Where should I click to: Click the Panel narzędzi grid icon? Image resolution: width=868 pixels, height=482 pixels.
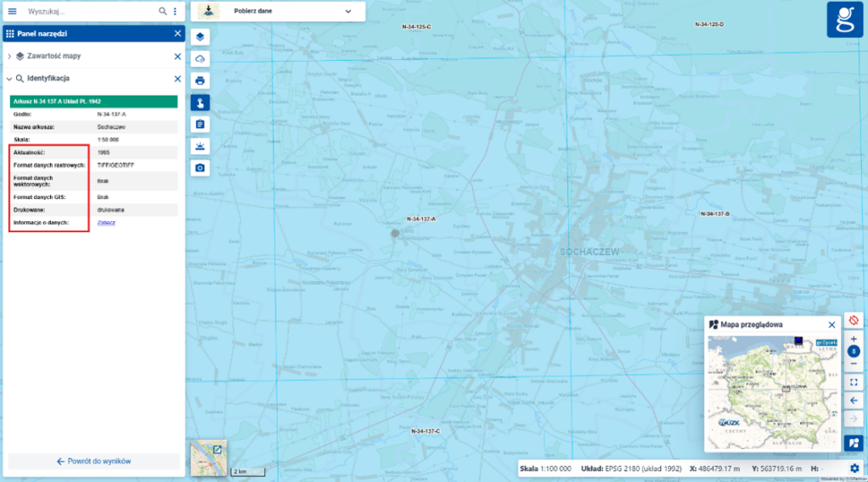10,34
